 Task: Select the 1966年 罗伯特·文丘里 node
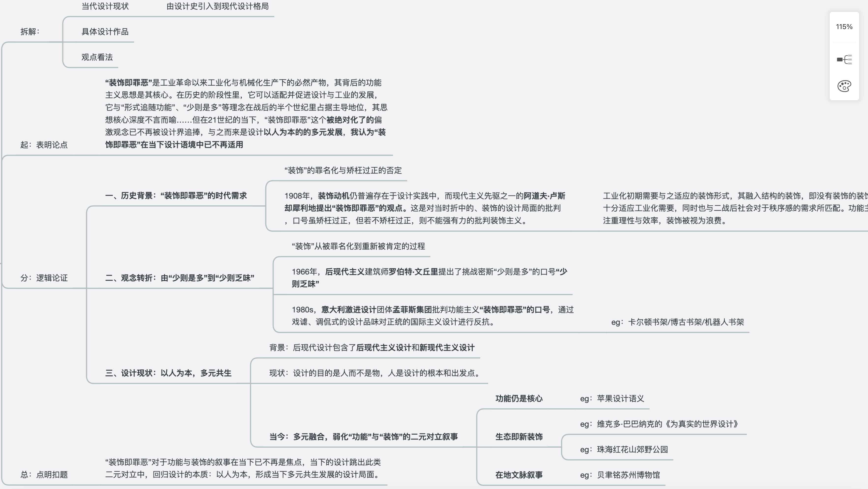430,277
